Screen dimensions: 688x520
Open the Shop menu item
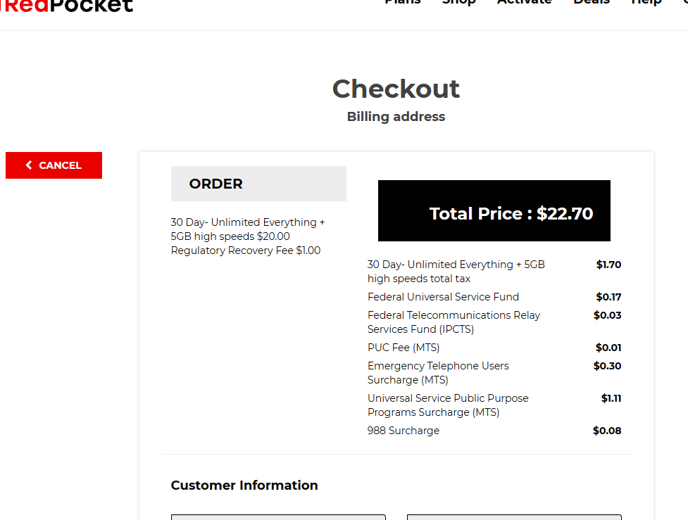(459, 3)
